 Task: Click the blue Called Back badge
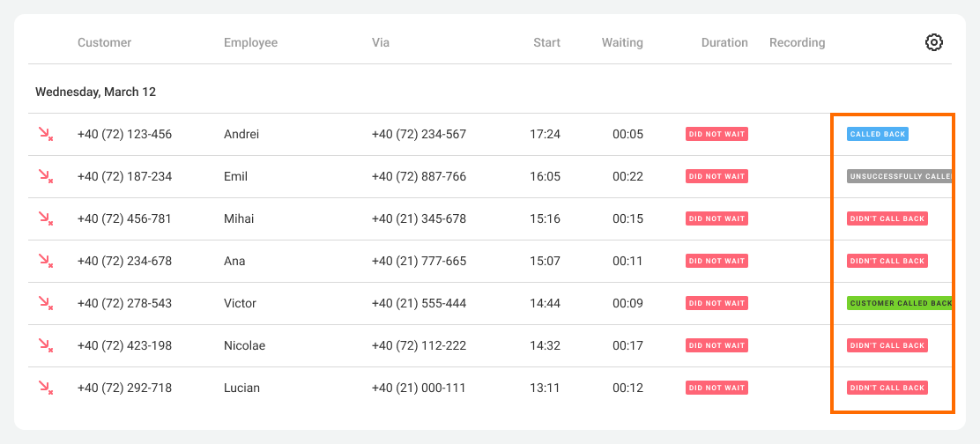coord(877,134)
